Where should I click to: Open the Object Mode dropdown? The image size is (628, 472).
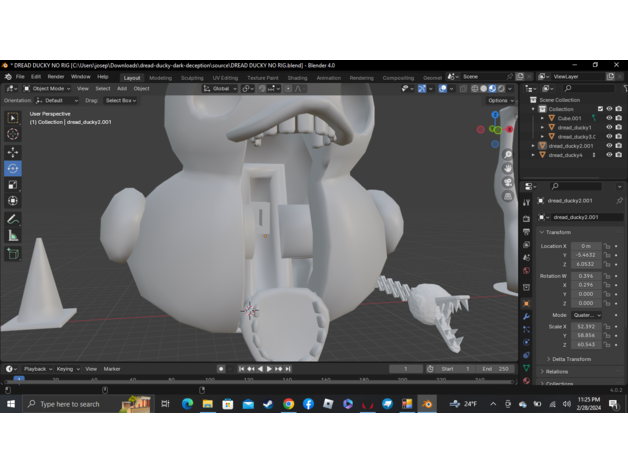48,88
